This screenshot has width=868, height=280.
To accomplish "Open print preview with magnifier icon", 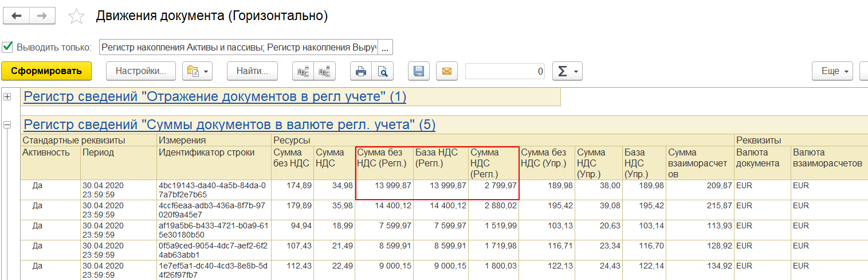I will (x=382, y=71).
